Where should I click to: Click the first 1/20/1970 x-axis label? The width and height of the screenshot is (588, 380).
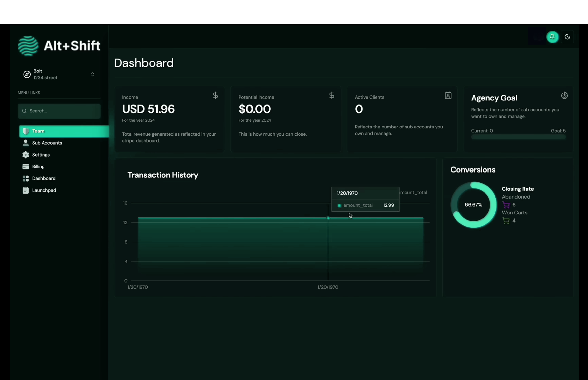click(138, 287)
